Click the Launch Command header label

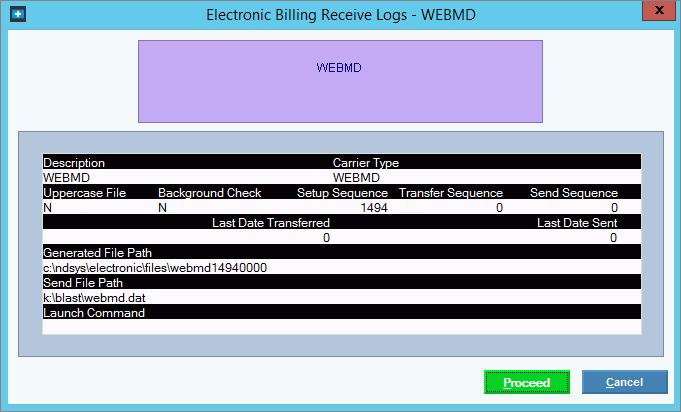(94, 313)
